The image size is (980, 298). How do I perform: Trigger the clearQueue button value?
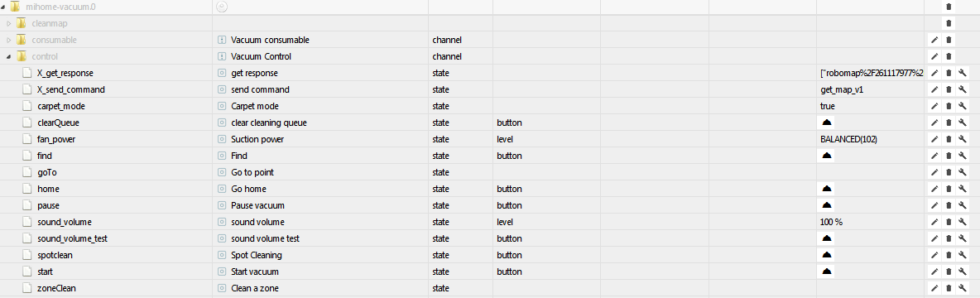pyautogui.click(x=827, y=123)
